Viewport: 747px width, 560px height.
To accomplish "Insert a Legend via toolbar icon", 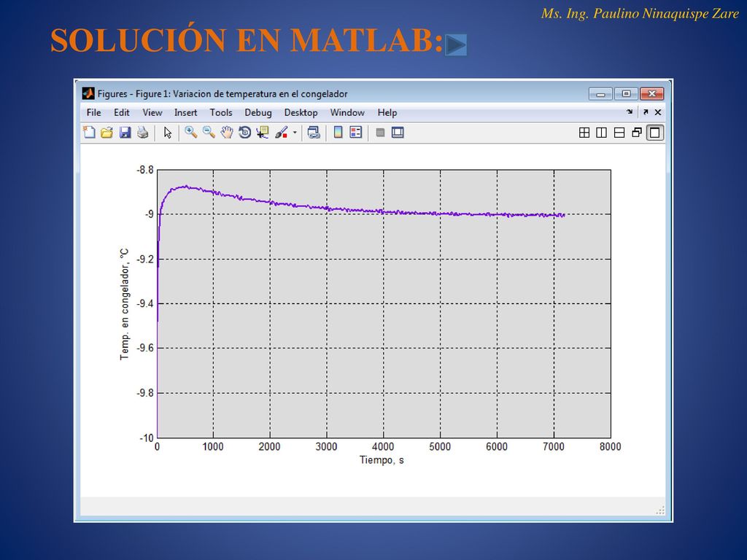I will [356, 133].
